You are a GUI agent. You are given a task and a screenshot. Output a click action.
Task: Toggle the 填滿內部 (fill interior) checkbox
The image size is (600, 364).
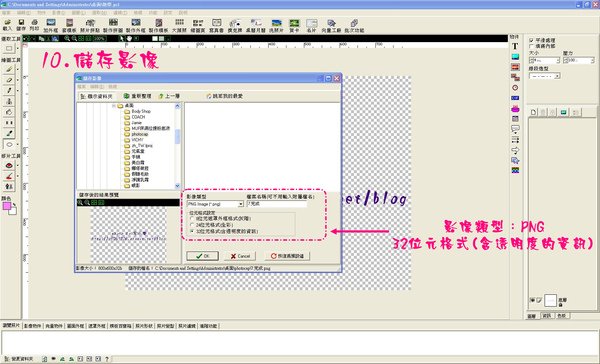pos(531,46)
